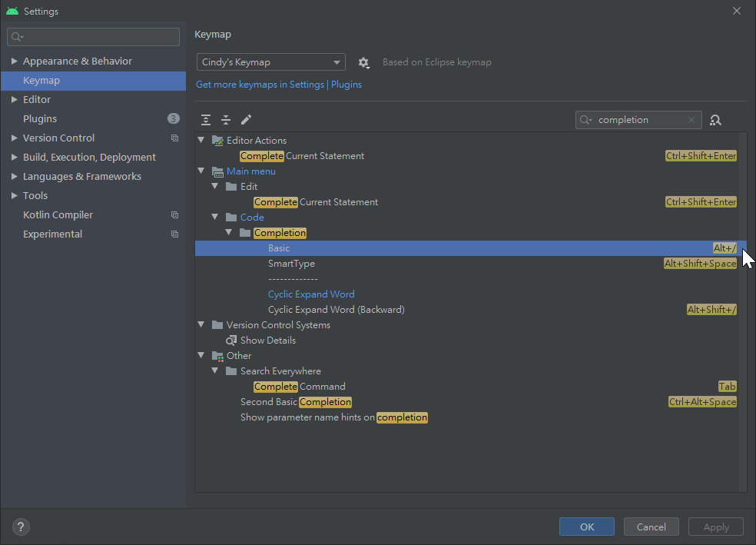Click the Editor Actions group icon
Image resolution: width=756 pixels, height=545 pixels.
(218, 141)
